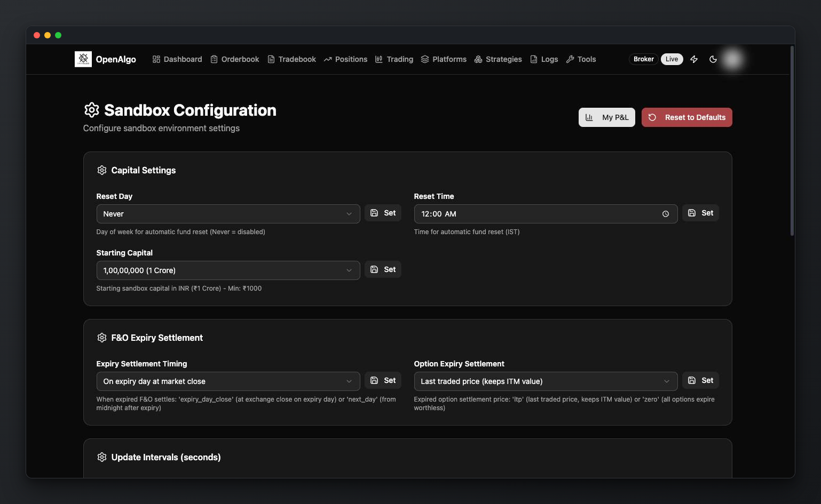Open the user profile avatar
821x504 pixels.
pyautogui.click(x=732, y=59)
